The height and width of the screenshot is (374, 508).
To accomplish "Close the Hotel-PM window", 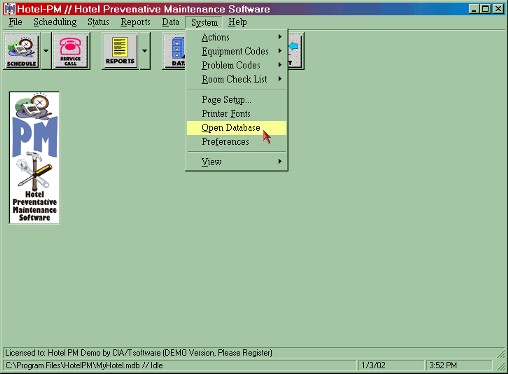I will pos(498,9).
